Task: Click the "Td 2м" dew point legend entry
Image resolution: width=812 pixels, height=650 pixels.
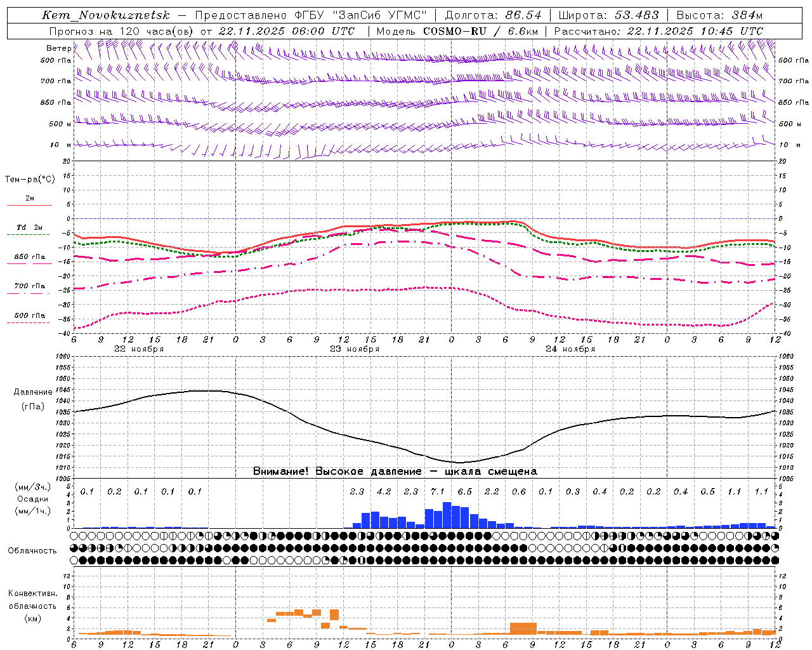Action: coord(30,227)
